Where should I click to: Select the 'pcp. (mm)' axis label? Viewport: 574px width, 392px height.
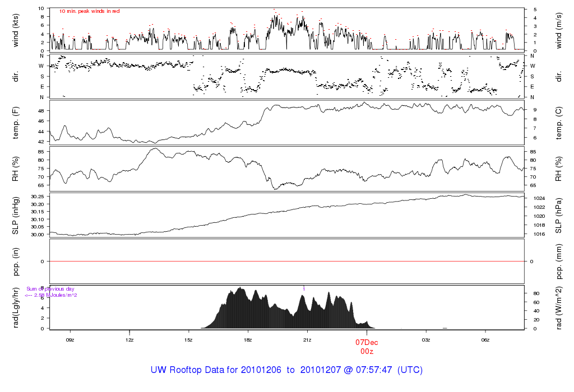coord(559,262)
